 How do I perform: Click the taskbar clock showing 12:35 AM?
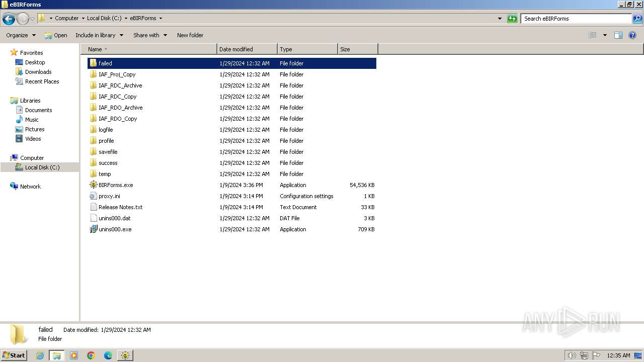click(618, 355)
